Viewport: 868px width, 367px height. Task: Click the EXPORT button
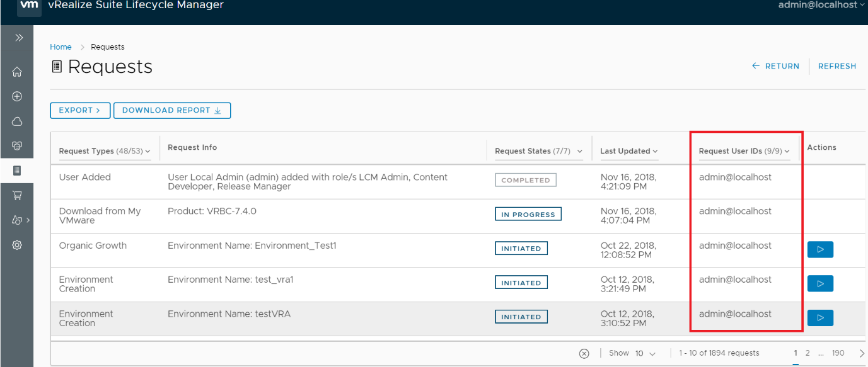80,110
